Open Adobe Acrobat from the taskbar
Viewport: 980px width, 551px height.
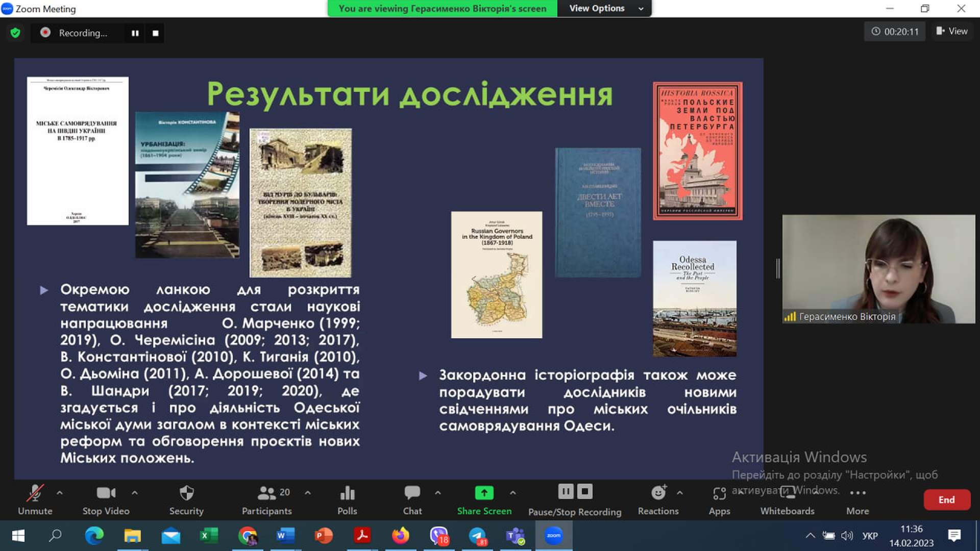362,536
